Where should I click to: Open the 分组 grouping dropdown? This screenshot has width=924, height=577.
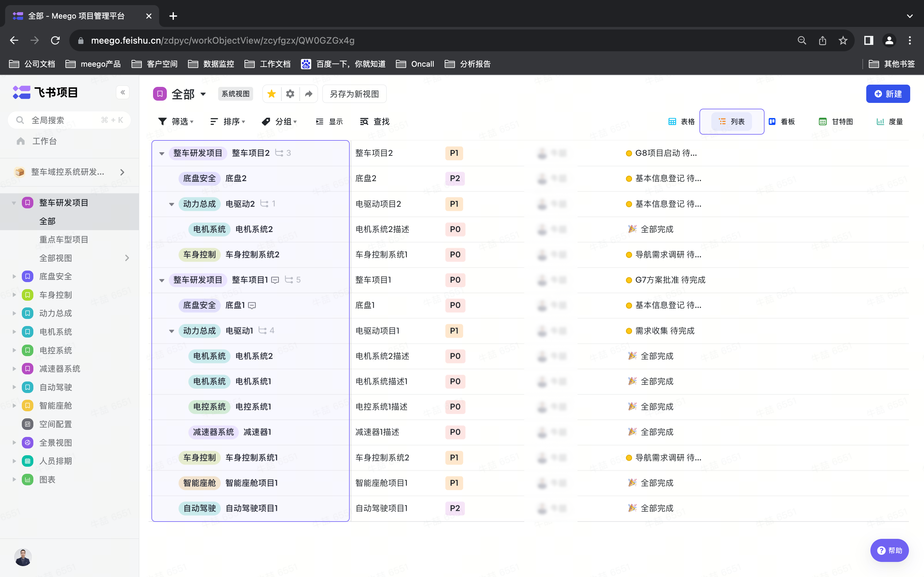click(x=279, y=122)
